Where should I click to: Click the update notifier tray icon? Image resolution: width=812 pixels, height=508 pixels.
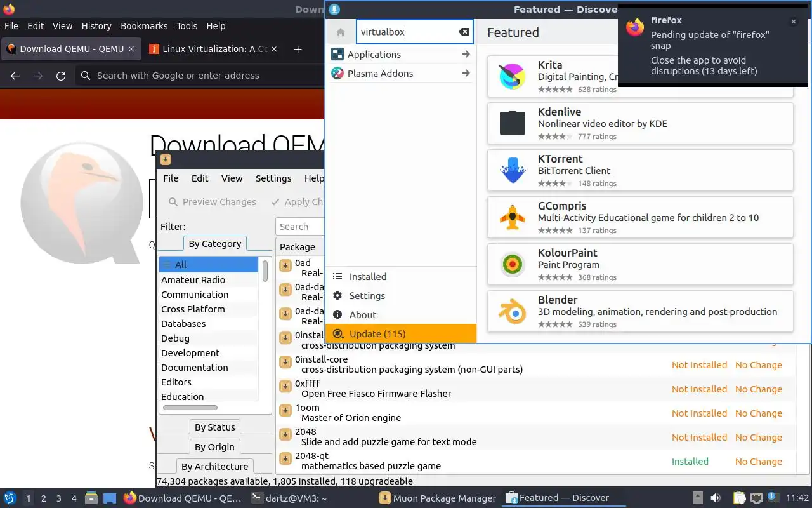tap(773, 497)
